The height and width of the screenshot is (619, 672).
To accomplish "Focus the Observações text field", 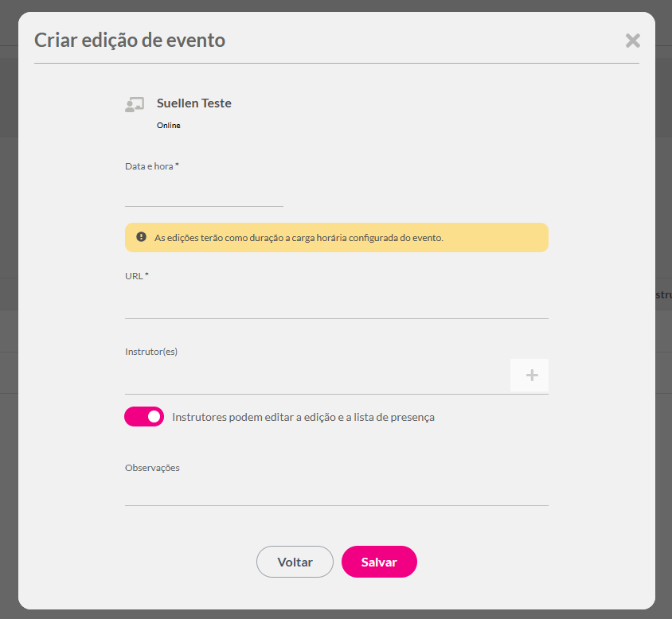I will (337, 492).
